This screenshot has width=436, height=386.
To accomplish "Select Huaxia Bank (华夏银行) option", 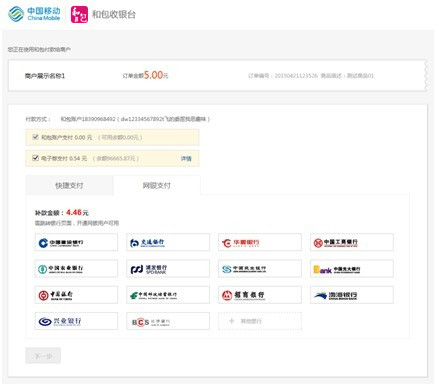I will 260,242.
